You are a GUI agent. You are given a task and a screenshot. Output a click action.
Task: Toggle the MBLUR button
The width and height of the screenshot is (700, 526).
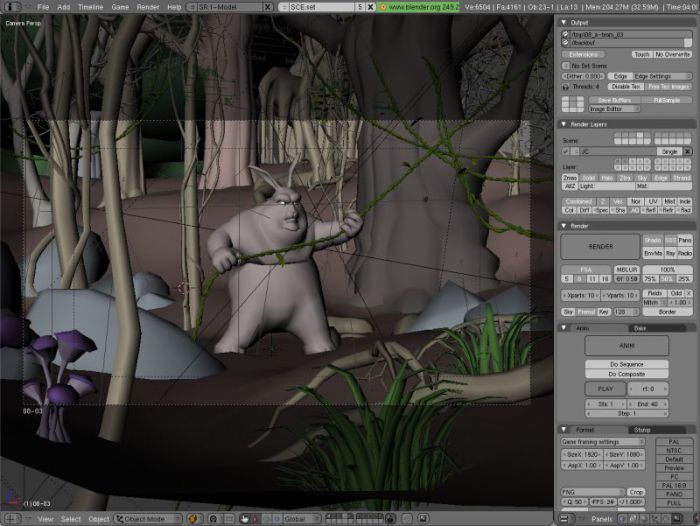[627, 270]
